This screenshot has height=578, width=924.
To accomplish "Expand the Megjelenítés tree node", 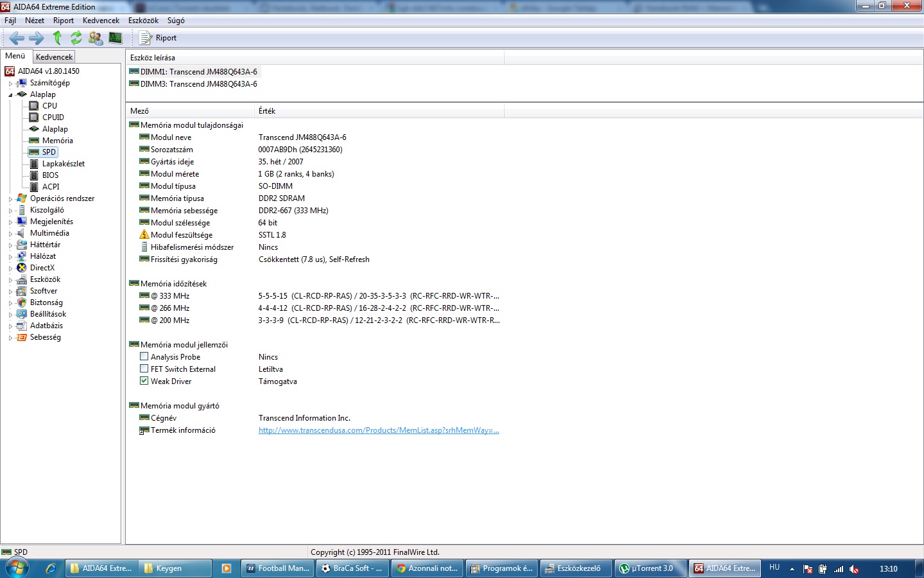I will pos(10,222).
